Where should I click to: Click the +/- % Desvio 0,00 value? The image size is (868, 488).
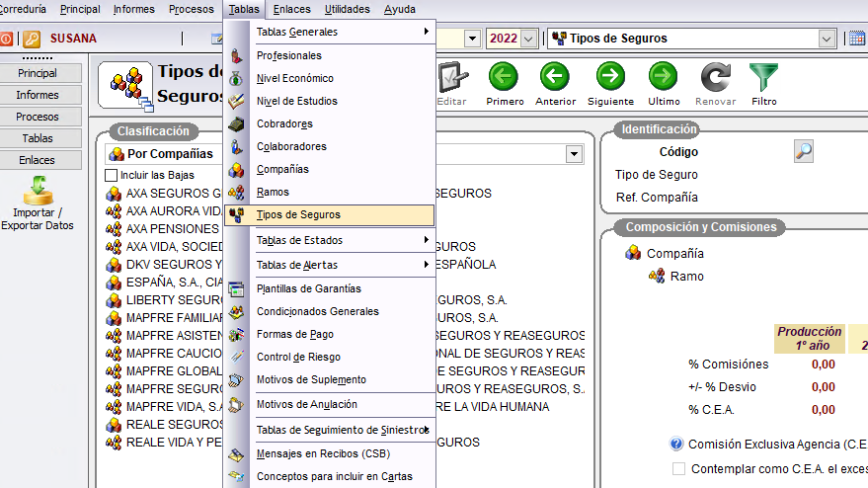pos(824,387)
